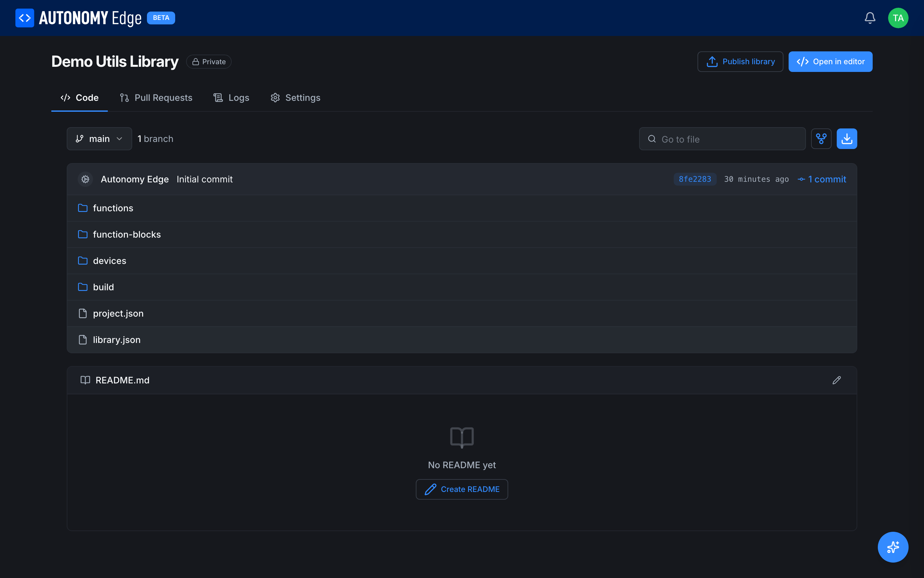Open the function-blocks folder

pyautogui.click(x=462, y=234)
